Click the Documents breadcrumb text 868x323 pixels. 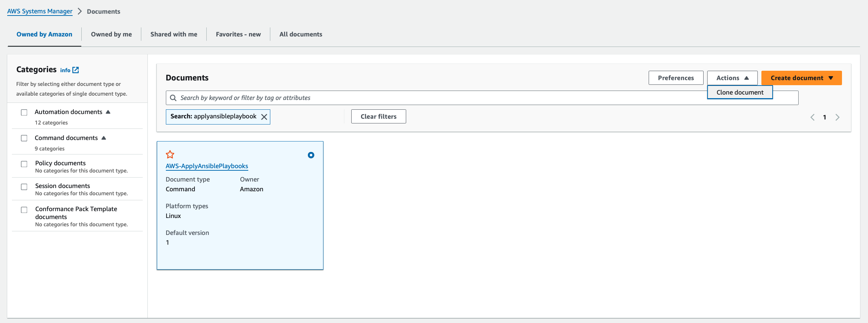[103, 12]
